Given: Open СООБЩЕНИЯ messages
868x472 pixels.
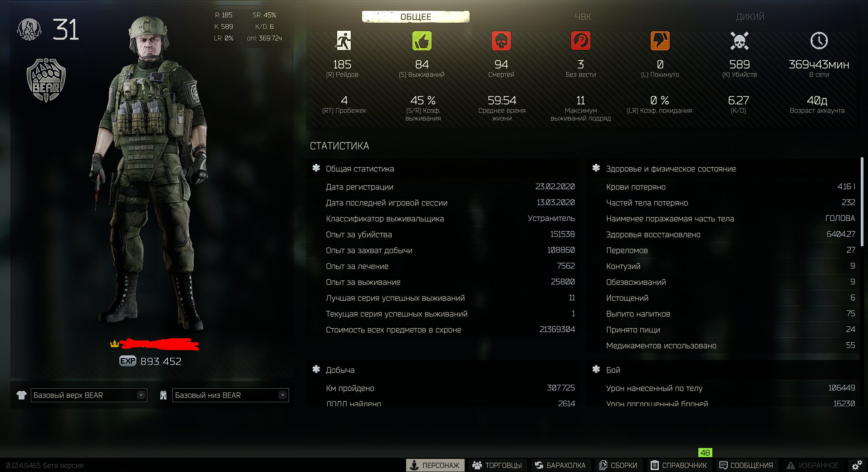Looking at the screenshot, I should (x=746, y=465).
